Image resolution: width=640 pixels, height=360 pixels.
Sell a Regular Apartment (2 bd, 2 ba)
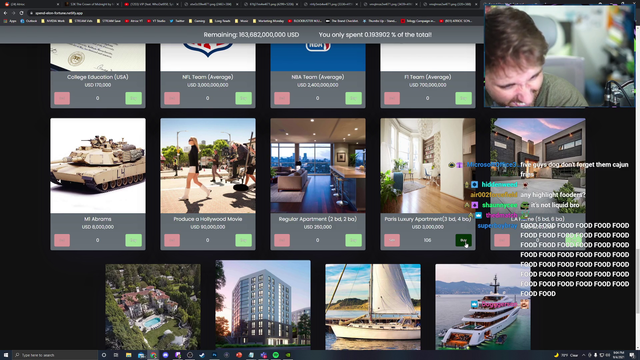coord(282,240)
